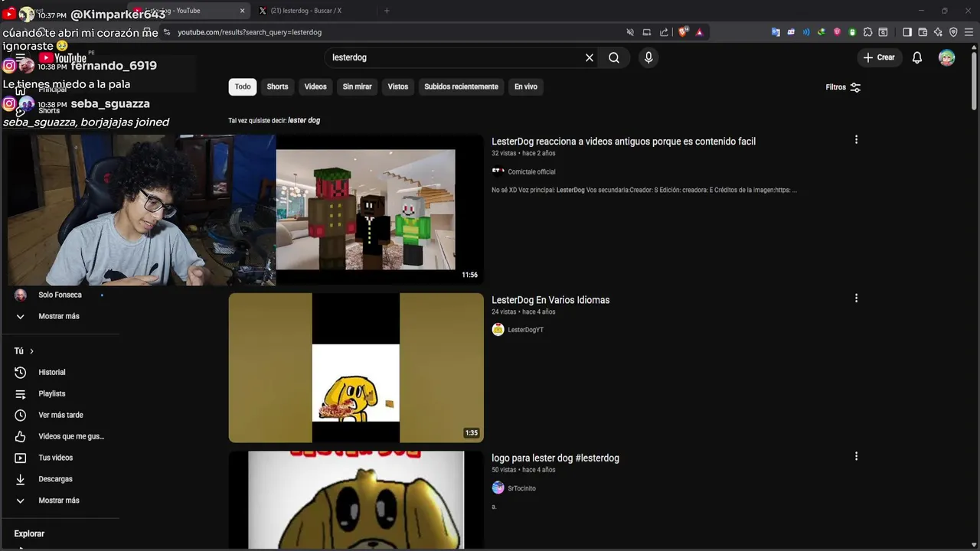Switch to the lesterdog - Buscar / X tab
This screenshot has width=980, height=551.
(x=306, y=11)
